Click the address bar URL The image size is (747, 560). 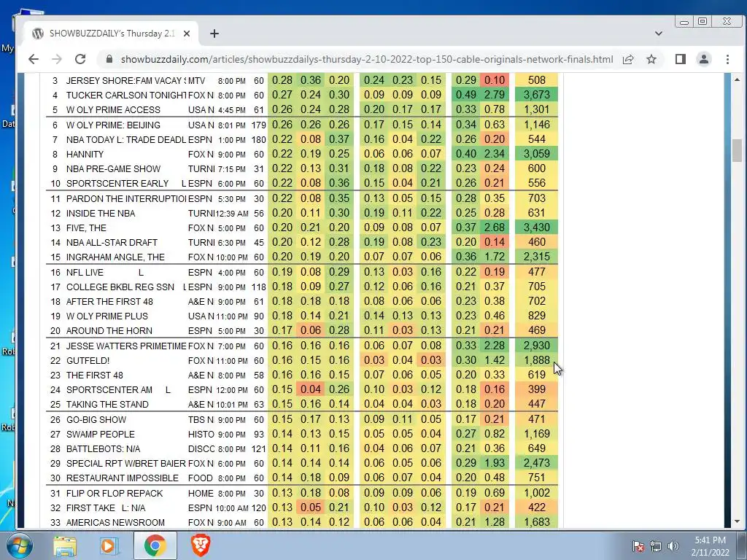tap(367, 59)
